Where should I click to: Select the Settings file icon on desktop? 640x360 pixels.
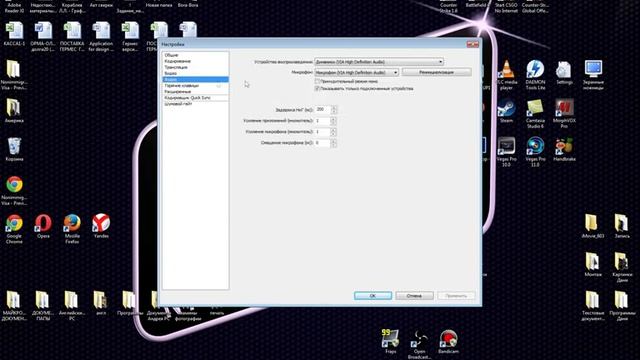coord(564,69)
